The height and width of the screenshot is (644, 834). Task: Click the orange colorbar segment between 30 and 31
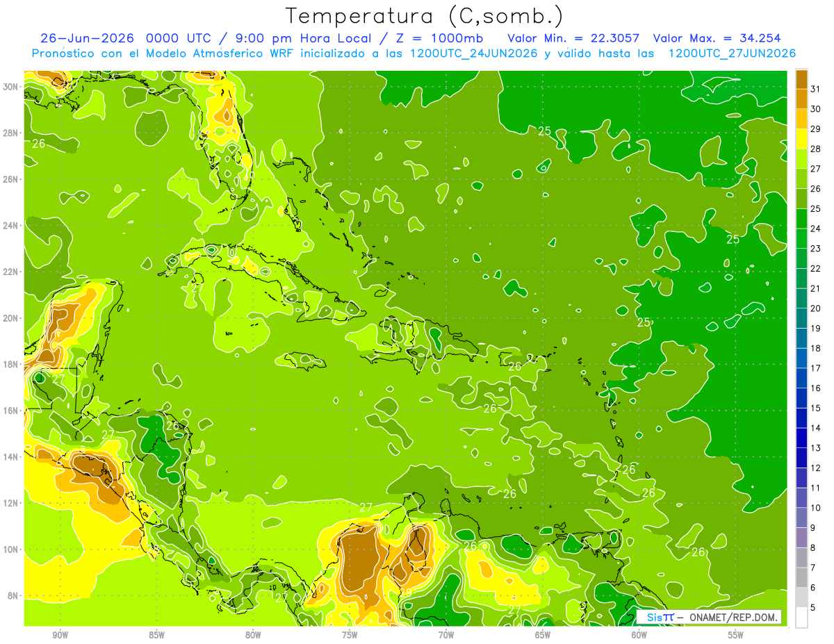point(801,99)
